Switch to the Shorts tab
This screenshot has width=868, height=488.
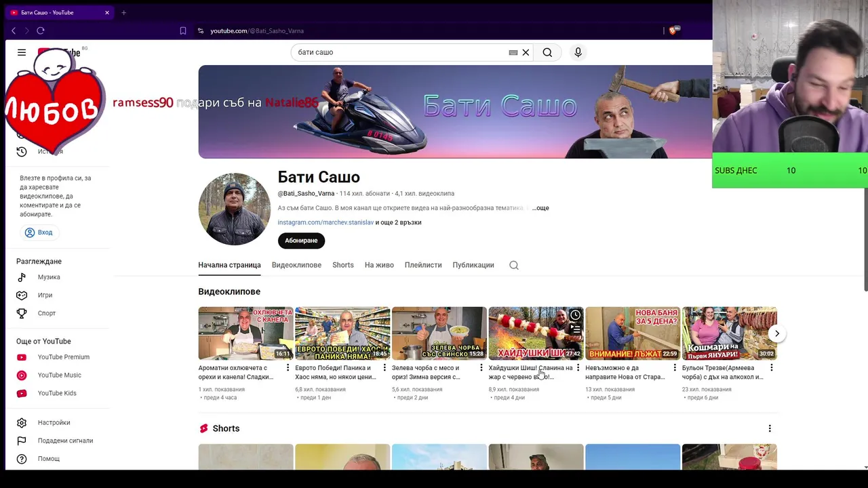pyautogui.click(x=343, y=265)
